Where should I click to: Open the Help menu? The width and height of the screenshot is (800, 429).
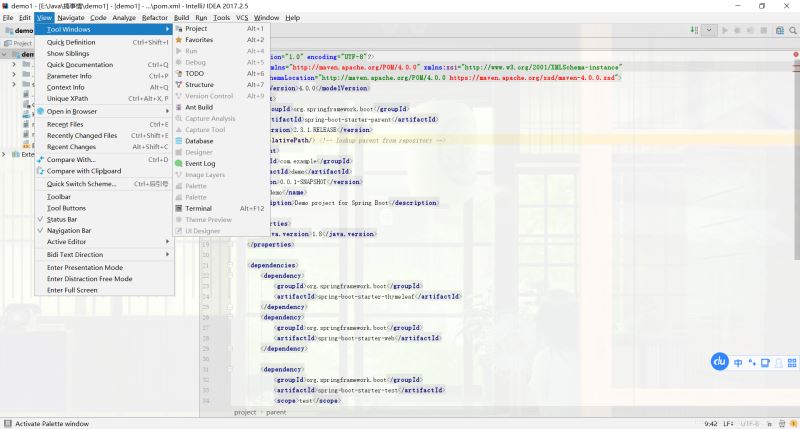[292, 18]
